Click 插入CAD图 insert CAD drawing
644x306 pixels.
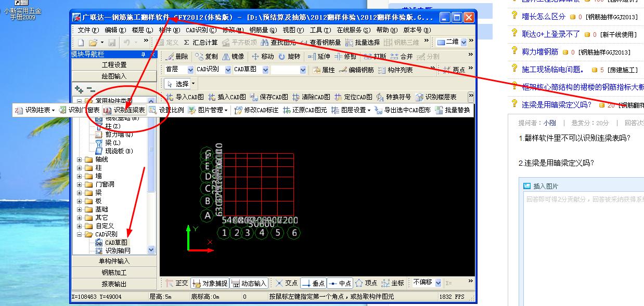pyautogui.click(x=227, y=97)
